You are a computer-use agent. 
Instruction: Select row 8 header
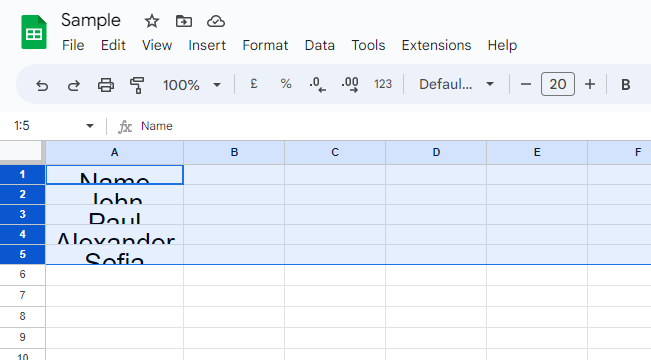click(22, 316)
